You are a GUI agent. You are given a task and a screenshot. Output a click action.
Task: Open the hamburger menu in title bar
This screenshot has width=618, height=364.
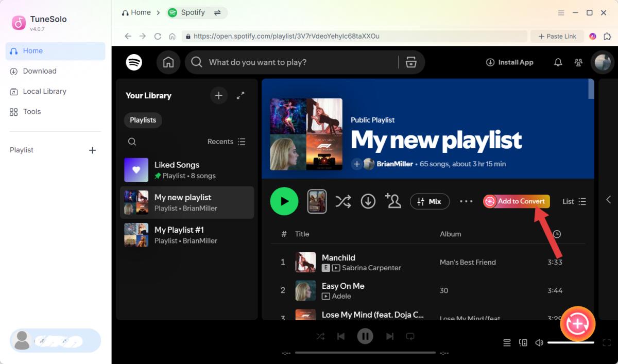point(561,12)
